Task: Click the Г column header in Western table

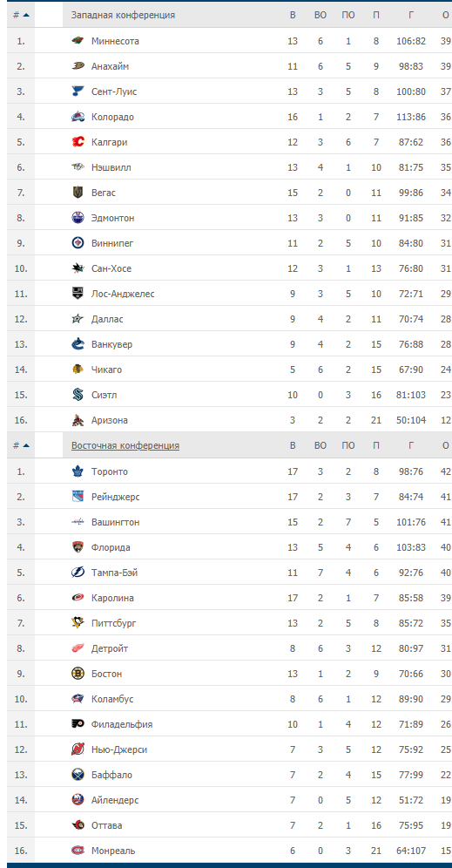Action: click(x=410, y=16)
